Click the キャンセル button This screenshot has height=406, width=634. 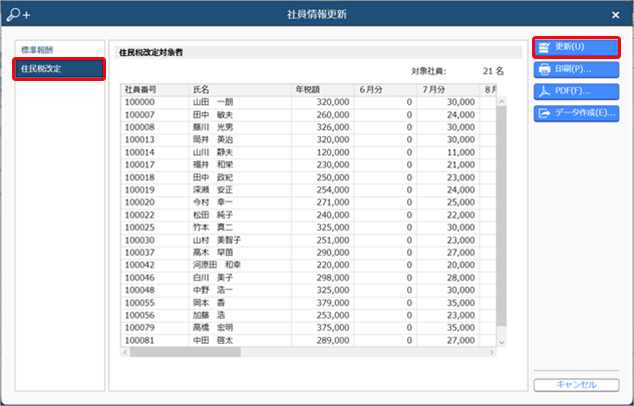coord(576,385)
